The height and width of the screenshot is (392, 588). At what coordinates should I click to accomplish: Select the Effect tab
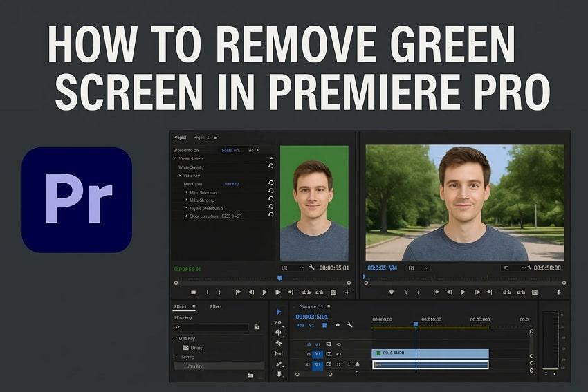coord(216,306)
